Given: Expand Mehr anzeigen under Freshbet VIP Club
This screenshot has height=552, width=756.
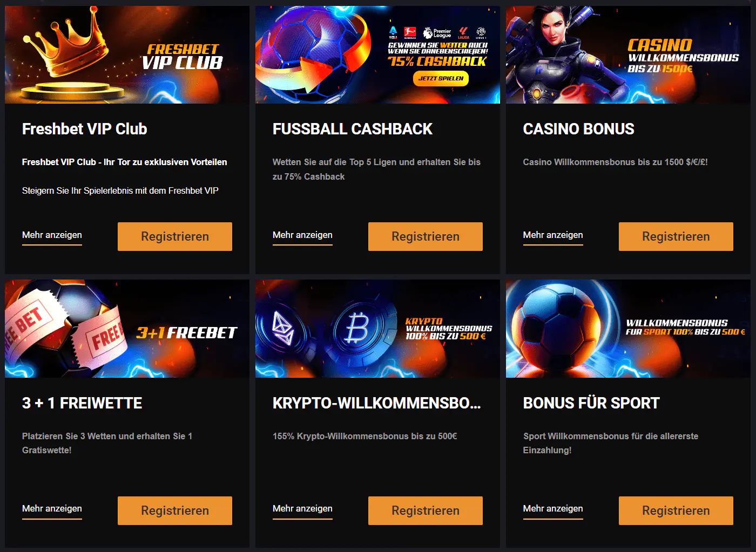Looking at the screenshot, I should click(x=52, y=235).
